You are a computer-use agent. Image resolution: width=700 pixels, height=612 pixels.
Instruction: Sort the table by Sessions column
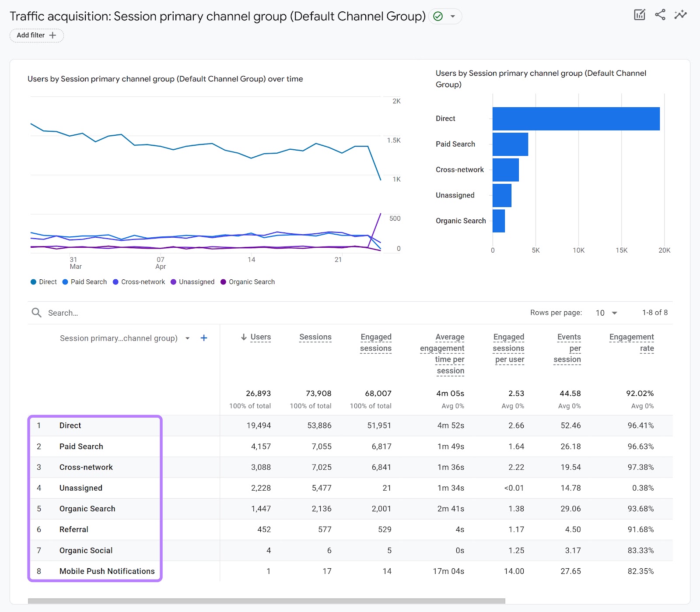315,337
